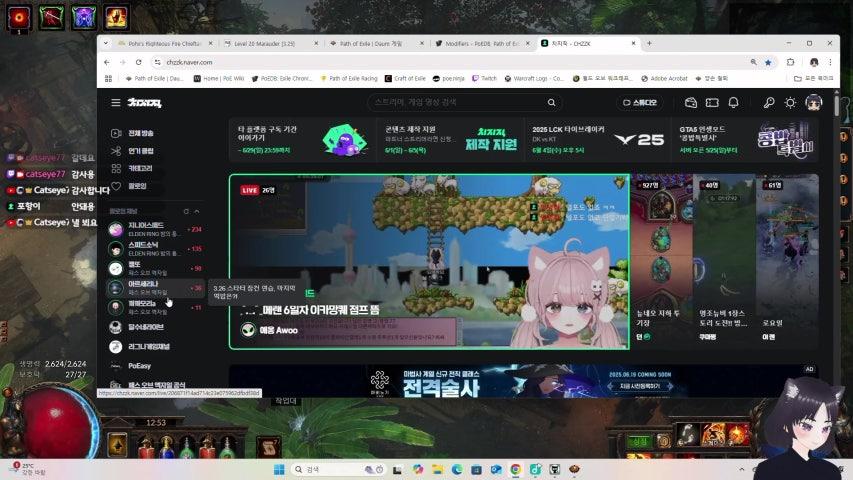Open the 콘텐츠 제작 지원 banner

point(450,139)
